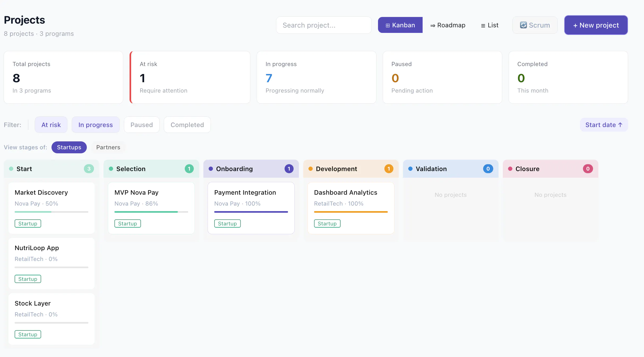
Task: Click the Onboarding column header
Action: point(251,169)
